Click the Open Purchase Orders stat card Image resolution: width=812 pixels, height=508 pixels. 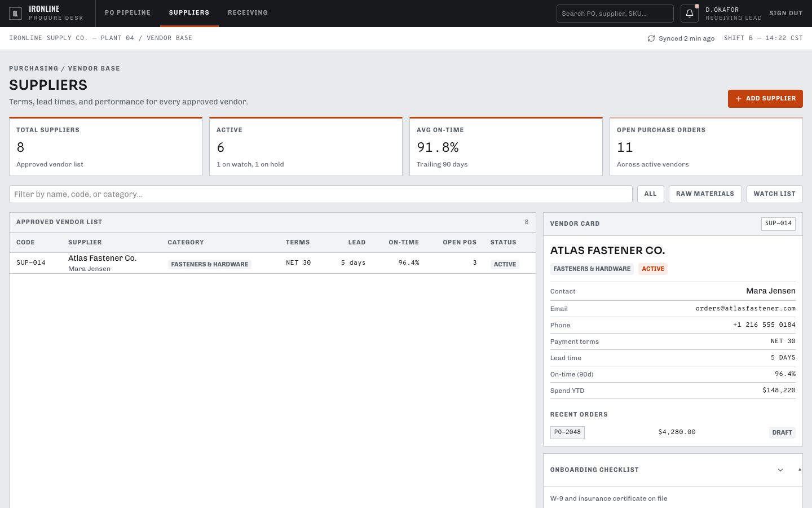(x=706, y=147)
